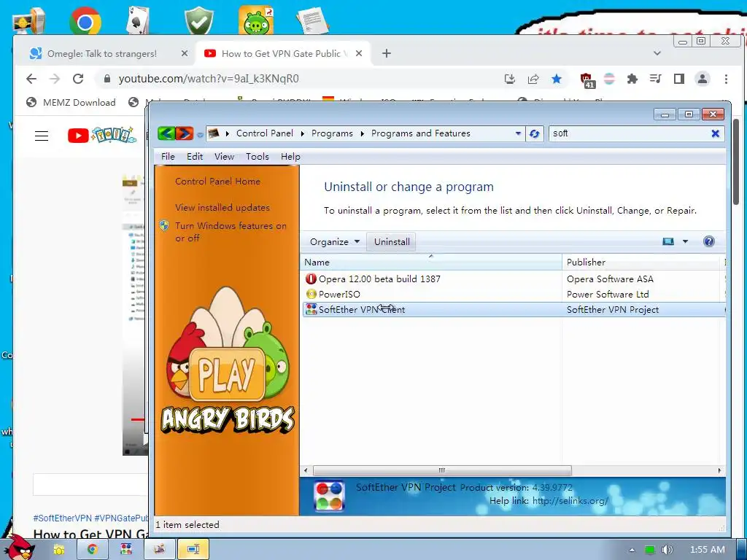Click the ad blocker extension icon with 41 badge
This screenshot has width=747, height=560.
pyautogui.click(x=587, y=80)
